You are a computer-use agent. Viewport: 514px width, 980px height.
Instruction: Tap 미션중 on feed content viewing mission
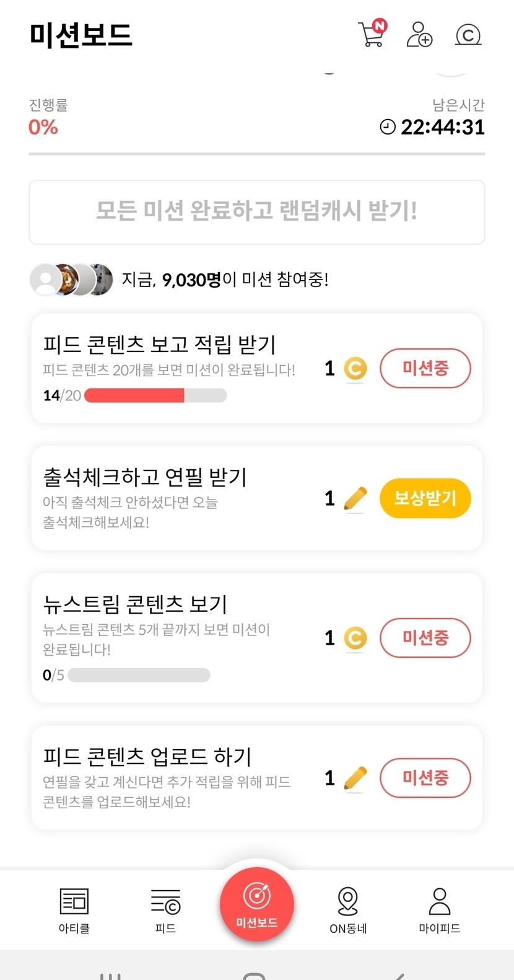(x=425, y=369)
